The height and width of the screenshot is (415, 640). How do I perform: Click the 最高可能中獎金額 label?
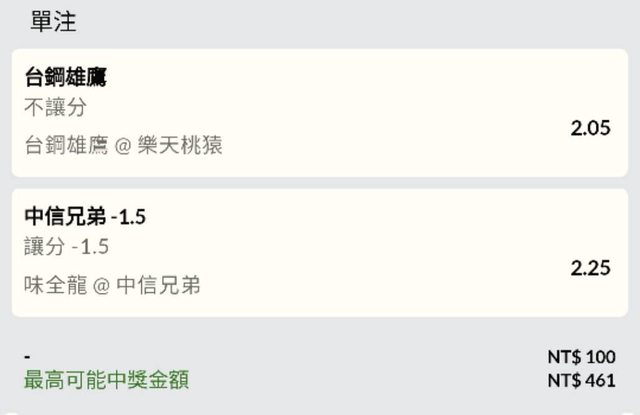pyautogui.click(x=106, y=380)
